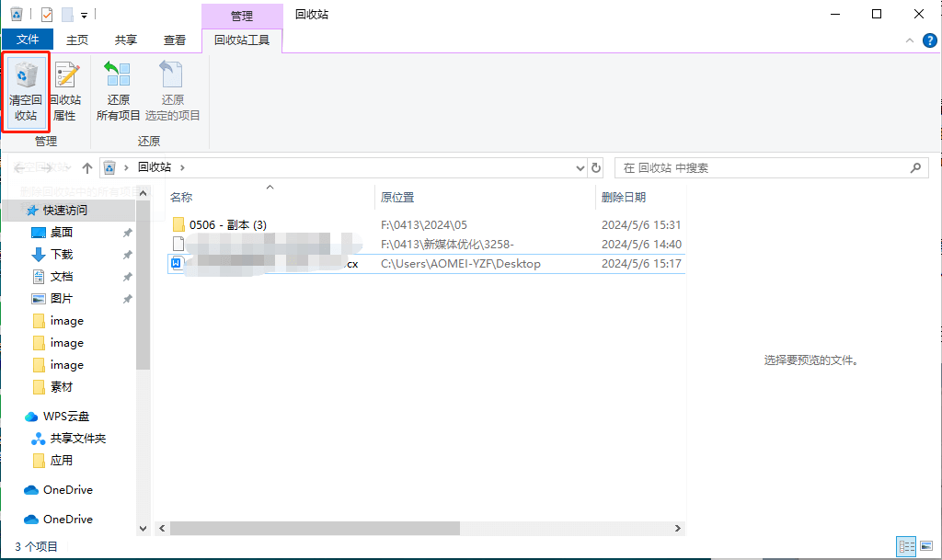Click 还原选定的项目 to restore selection
Viewport: 942px width, 560px height.
click(x=171, y=89)
